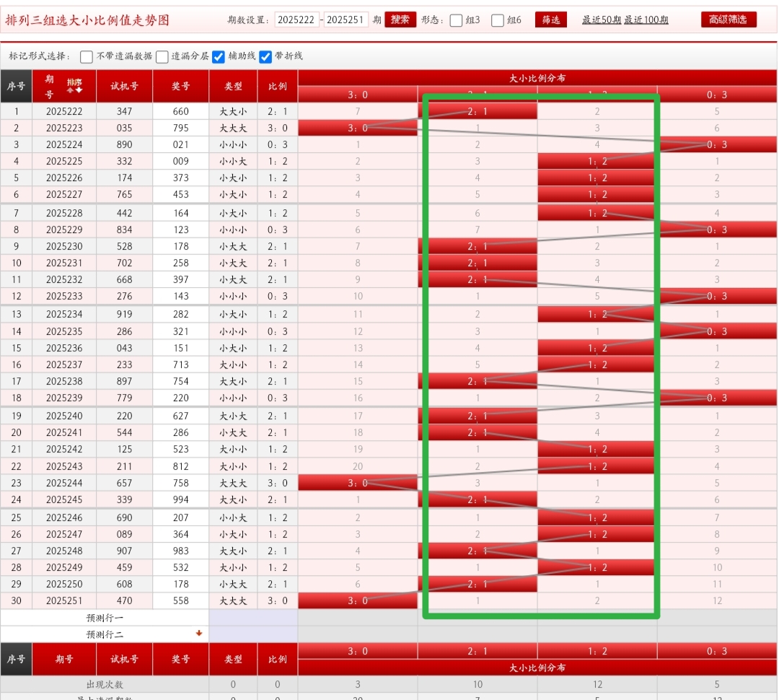Open 高级筛选 advanced filter

729,19
